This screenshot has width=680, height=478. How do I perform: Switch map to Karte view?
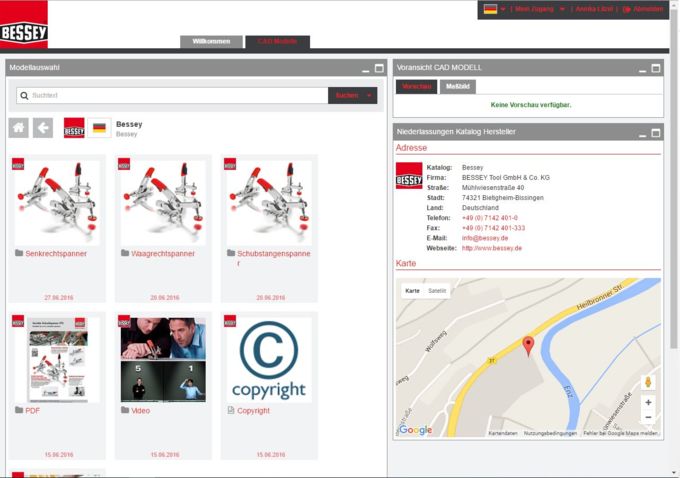click(412, 291)
